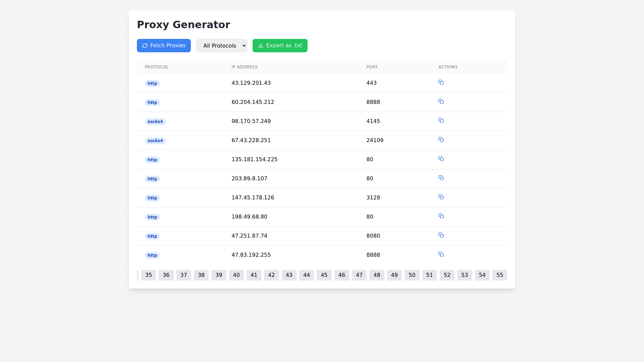The height and width of the screenshot is (362, 644).
Task: Jump to page 42
Action: pos(271,275)
